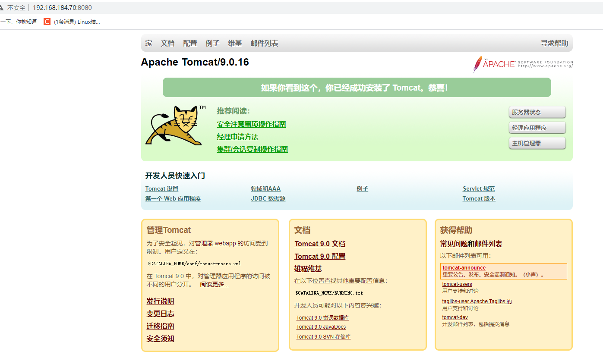Image resolution: width=603 pixels, height=364 pixels.
Task: Click the address bar URL 192.168.184.70:8080
Action: [62, 8]
